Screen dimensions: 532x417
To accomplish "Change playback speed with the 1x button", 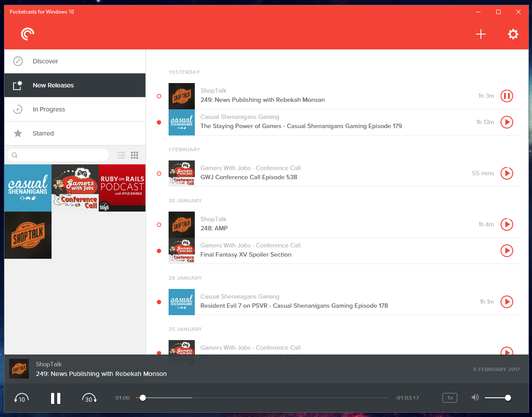I will (x=450, y=398).
